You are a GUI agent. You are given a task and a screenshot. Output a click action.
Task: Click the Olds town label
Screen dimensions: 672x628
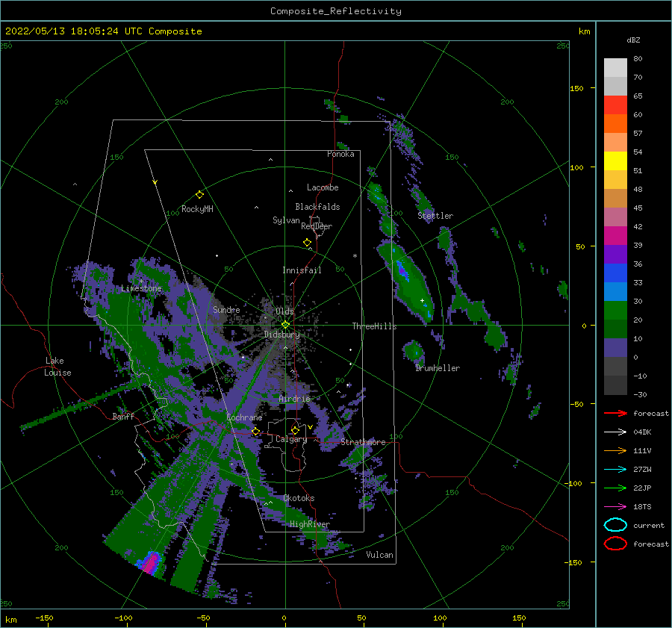(285, 311)
